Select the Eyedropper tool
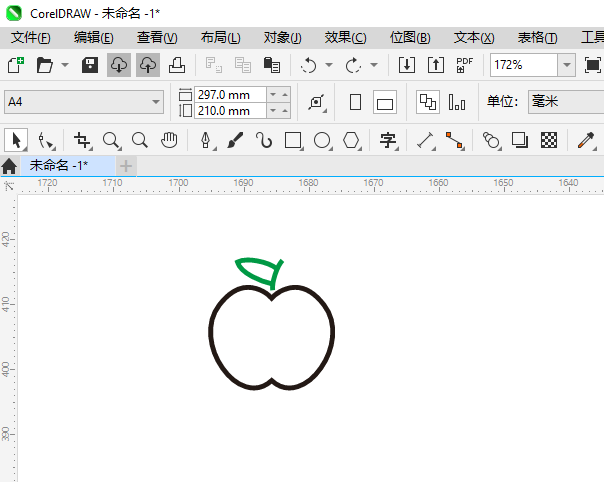The height and width of the screenshot is (482, 604). pyautogui.click(x=587, y=140)
